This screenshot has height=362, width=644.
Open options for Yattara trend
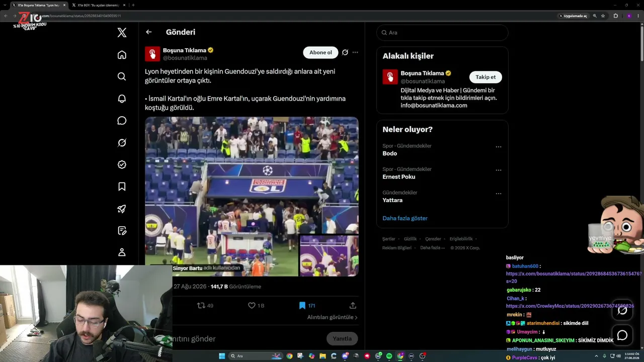(499, 194)
